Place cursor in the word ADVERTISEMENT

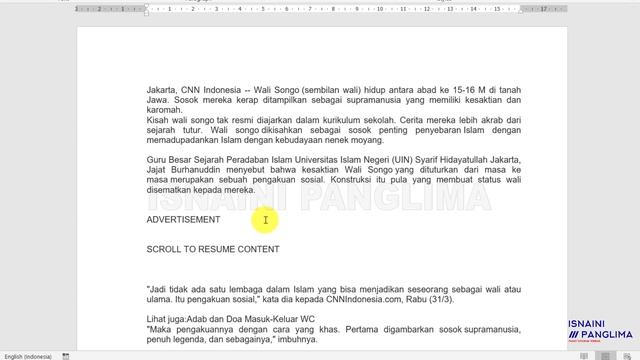tap(183, 220)
